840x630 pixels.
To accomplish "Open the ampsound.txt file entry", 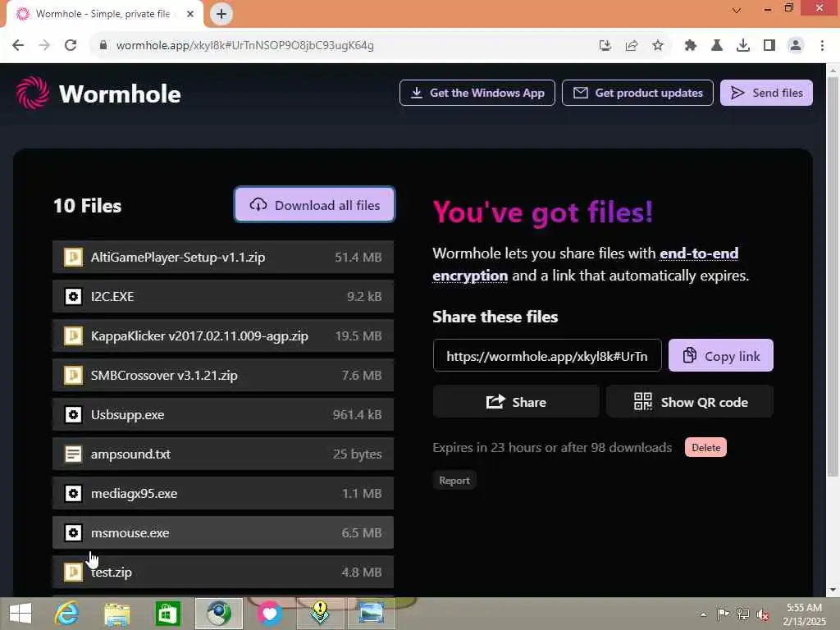I will [x=223, y=454].
